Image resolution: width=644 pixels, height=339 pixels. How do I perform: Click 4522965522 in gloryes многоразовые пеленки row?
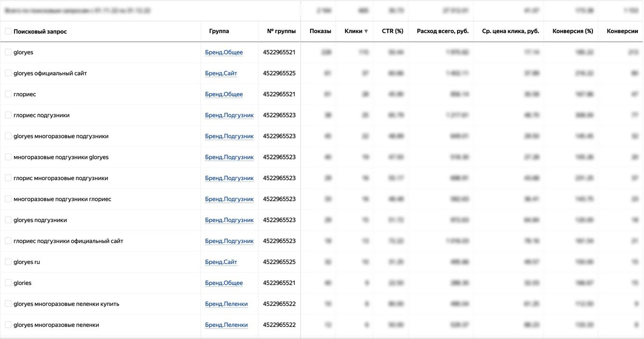[x=279, y=325]
